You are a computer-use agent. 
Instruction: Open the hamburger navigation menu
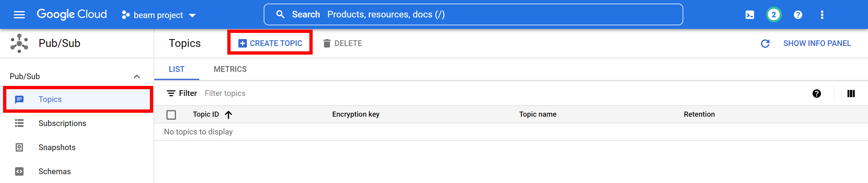(x=19, y=15)
